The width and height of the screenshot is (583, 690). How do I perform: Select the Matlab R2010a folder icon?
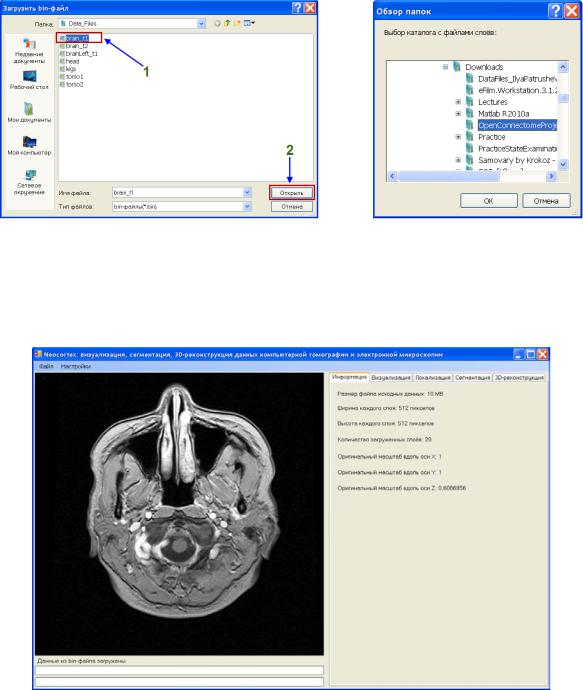click(x=470, y=114)
